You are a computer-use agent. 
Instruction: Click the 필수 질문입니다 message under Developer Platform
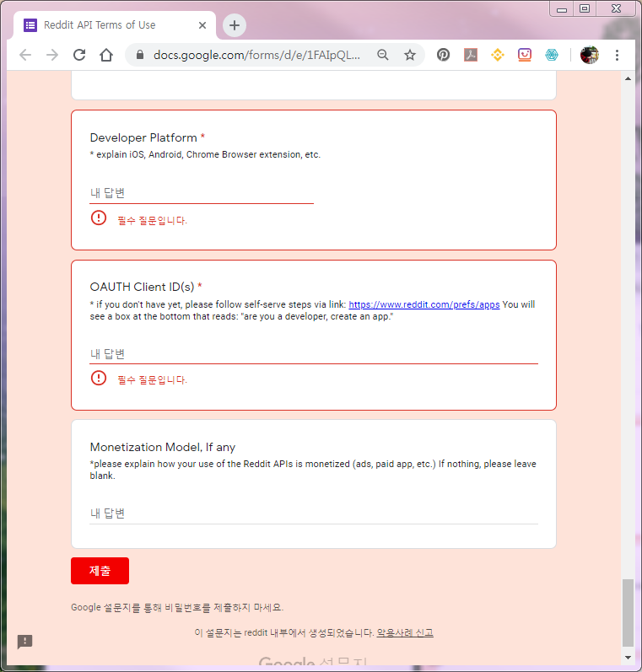(x=152, y=221)
